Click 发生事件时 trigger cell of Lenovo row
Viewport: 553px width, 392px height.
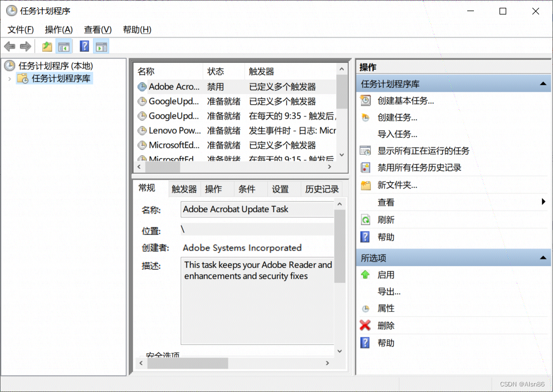pos(292,131)
